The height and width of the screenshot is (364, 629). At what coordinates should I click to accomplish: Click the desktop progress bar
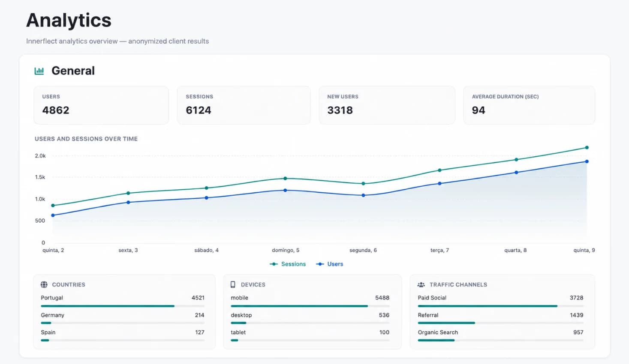[310, 323]
